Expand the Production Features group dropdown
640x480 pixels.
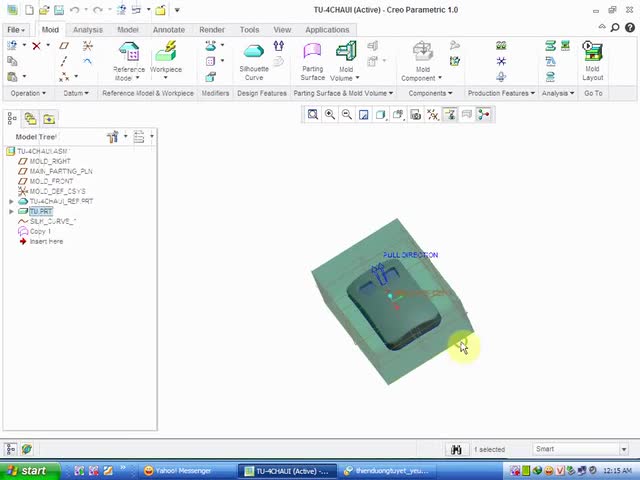coord(501,93)
